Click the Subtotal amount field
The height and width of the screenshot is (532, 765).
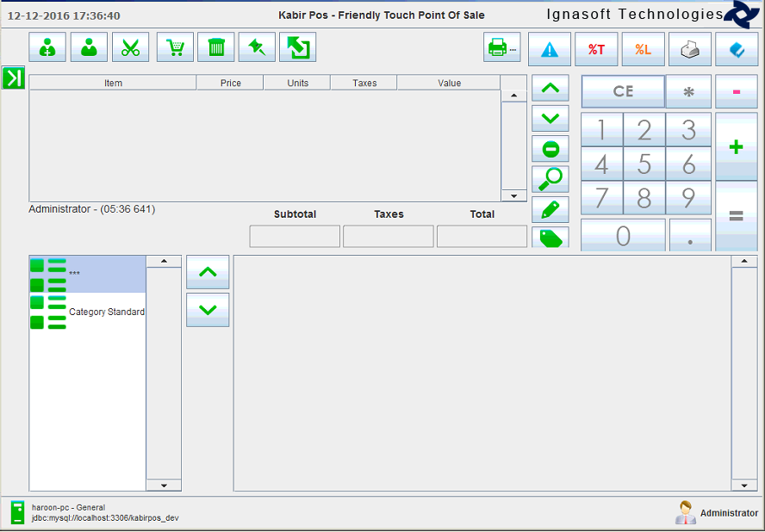[x=295, y=237]
